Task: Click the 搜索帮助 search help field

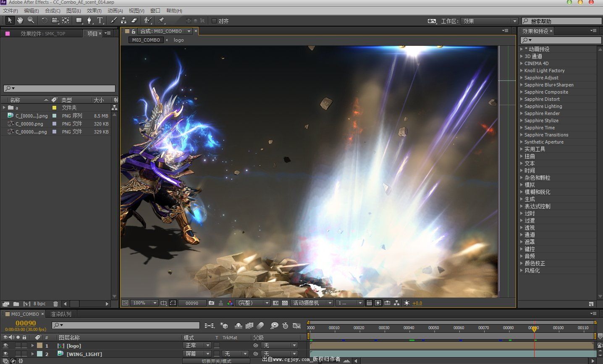Action: pos(562,21)
